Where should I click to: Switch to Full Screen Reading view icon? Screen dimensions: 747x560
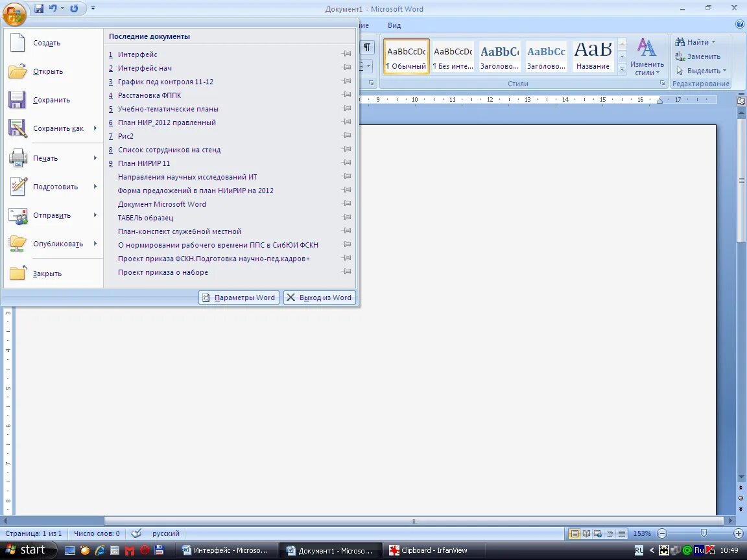pos(586,533)
